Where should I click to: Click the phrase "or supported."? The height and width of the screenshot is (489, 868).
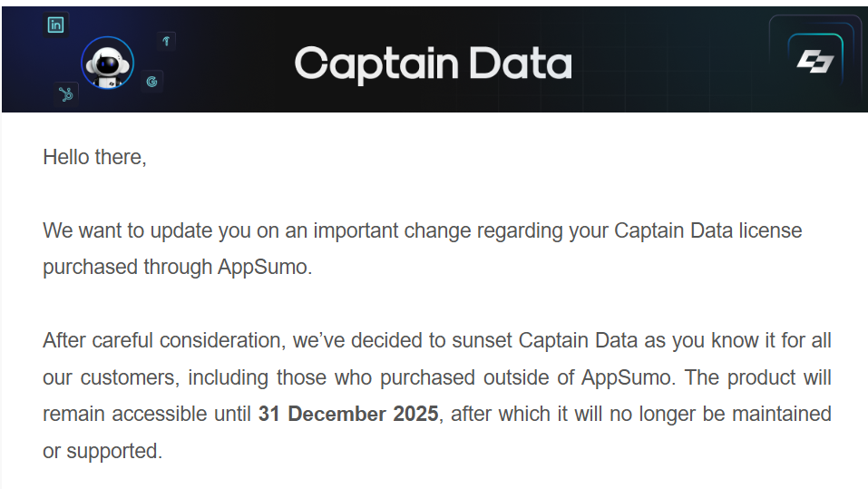click(x=102, y=451)
